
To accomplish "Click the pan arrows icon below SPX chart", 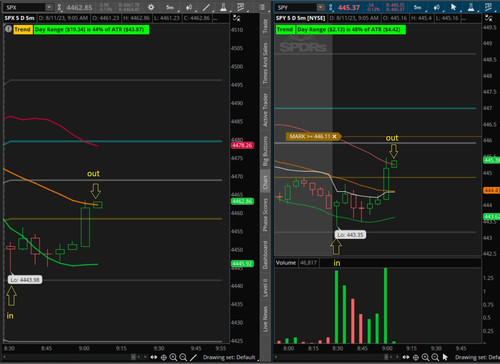I will tap(154, 357).
